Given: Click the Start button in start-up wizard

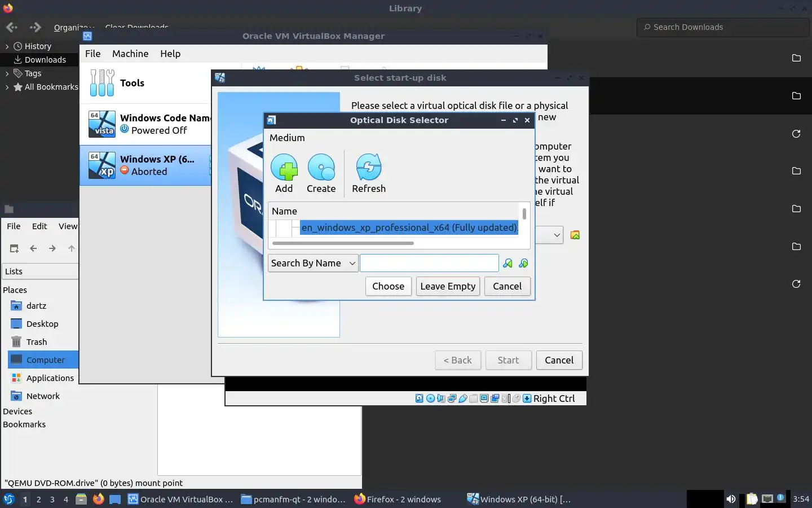Looking at the screenshot, I should (x=509, y=360).
